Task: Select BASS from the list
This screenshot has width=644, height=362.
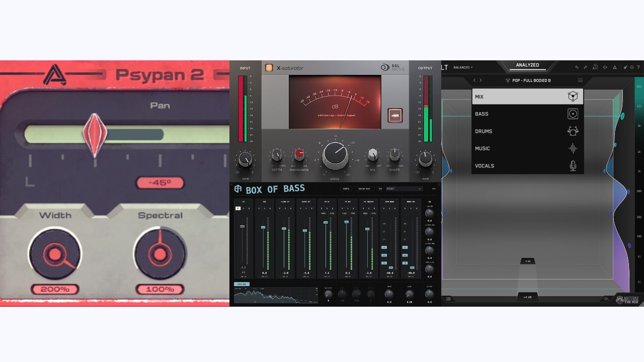Action: (527, 114)
